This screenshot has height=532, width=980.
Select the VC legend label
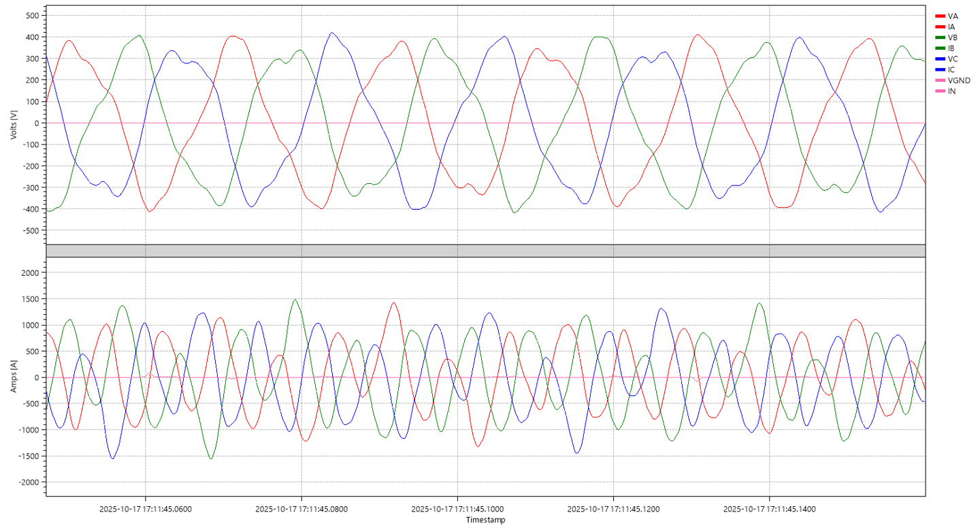pos(953,59)
